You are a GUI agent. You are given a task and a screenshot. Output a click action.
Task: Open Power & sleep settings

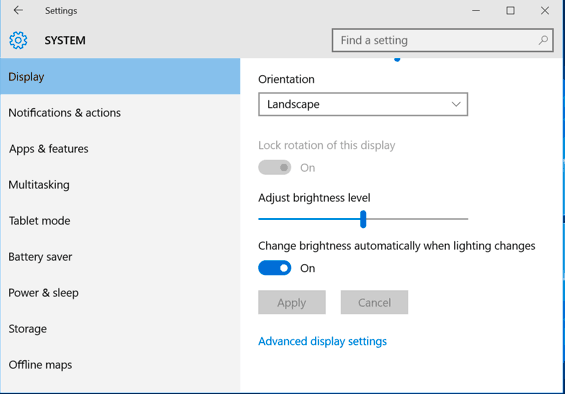120,293
